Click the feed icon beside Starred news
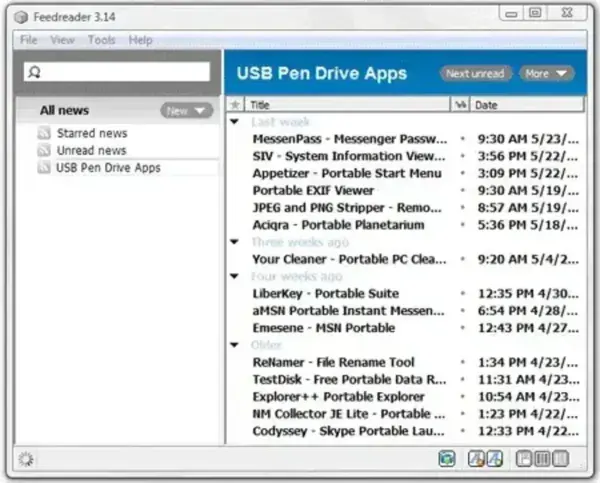 pos(44,133)
